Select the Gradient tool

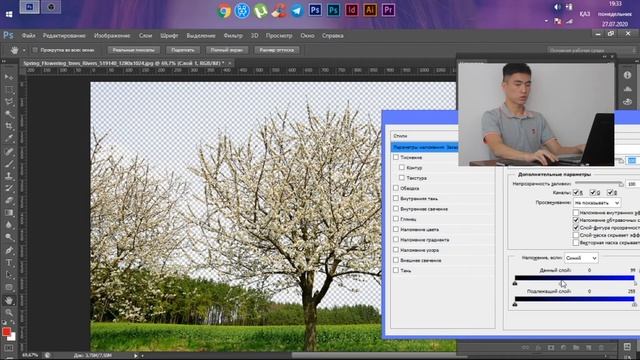click(x=9, y=213)
